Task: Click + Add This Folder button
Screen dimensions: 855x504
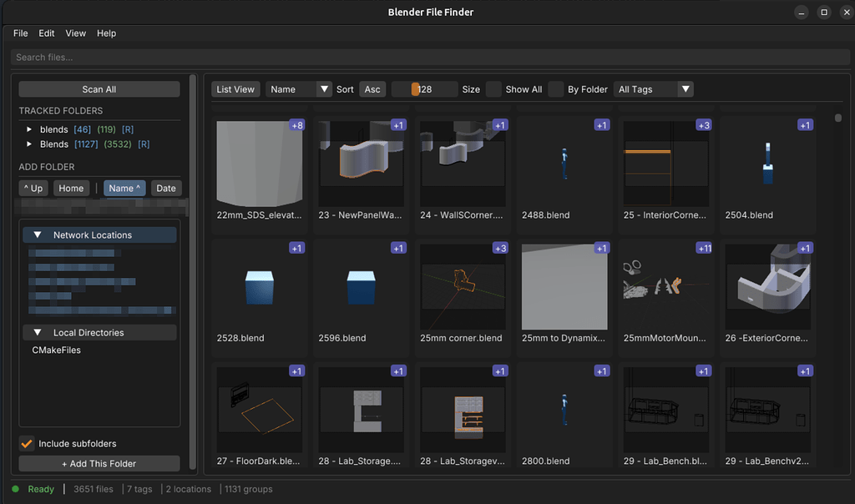Action: [x=99, y=464]
